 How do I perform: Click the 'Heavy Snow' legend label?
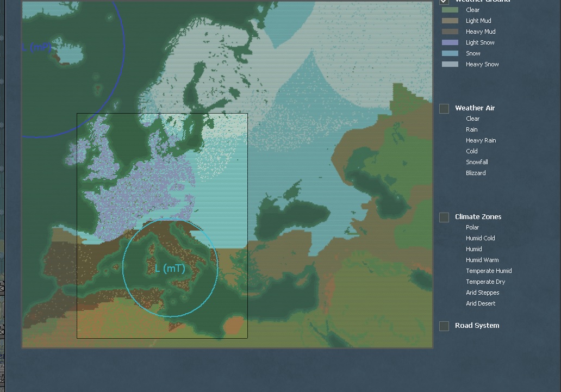(x=482, y=64)
